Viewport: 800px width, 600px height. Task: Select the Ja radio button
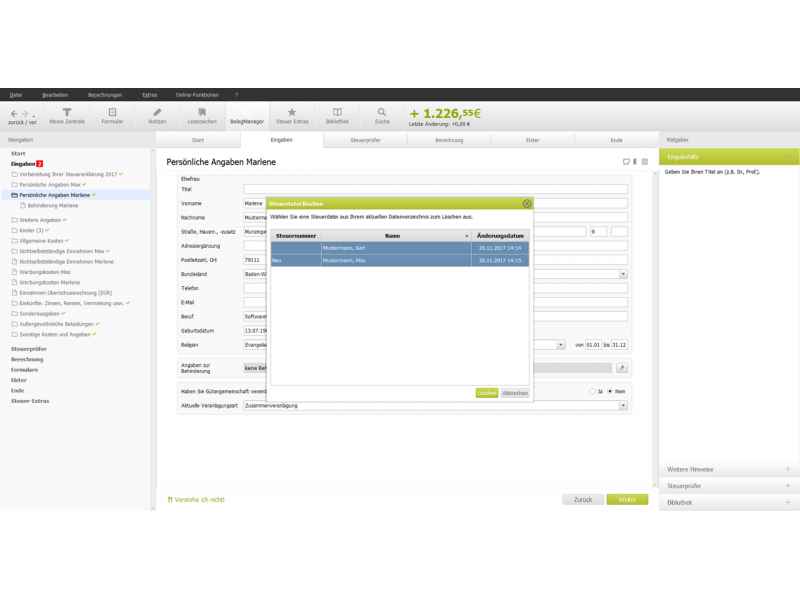(x=592, y=391)
